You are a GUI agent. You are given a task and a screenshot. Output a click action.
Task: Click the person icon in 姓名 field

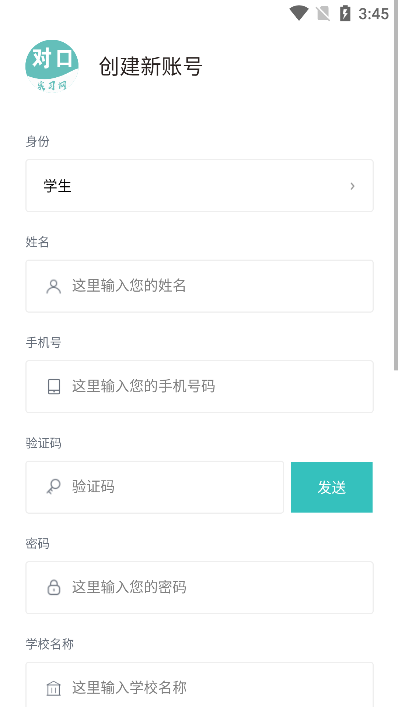(54, 286)
